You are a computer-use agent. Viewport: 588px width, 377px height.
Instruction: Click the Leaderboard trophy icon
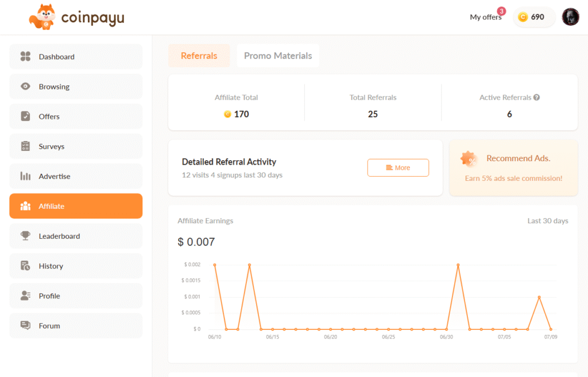(x=25, y=236)
